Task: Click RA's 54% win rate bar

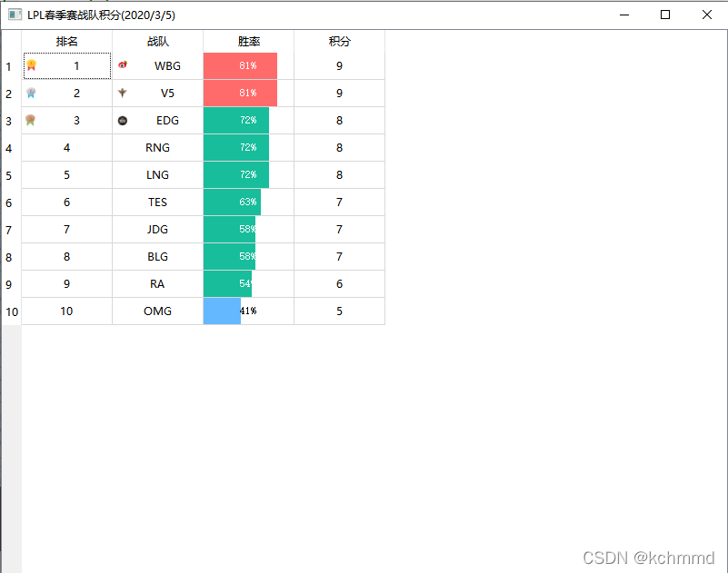Action: 227,283
